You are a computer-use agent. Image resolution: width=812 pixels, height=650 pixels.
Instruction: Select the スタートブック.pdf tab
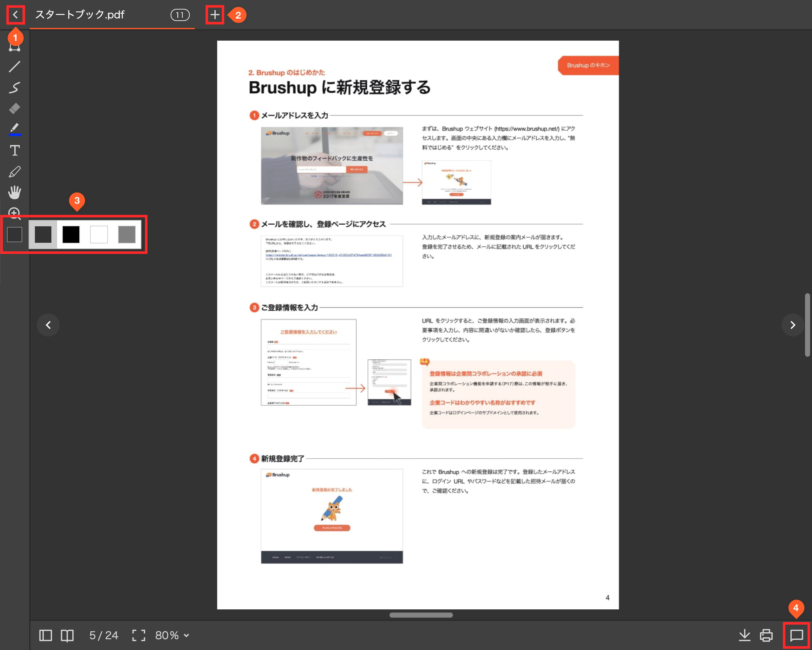80,15
